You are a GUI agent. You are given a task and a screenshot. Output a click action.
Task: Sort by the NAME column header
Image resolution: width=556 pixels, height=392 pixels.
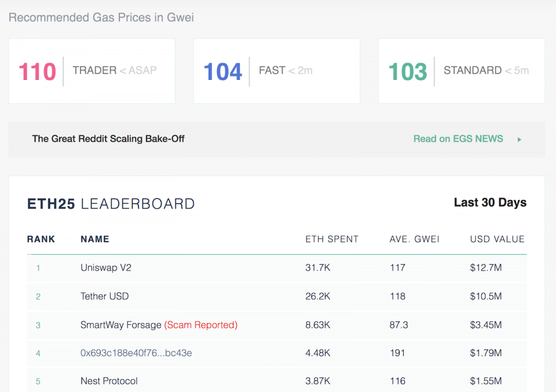point(95,239)
